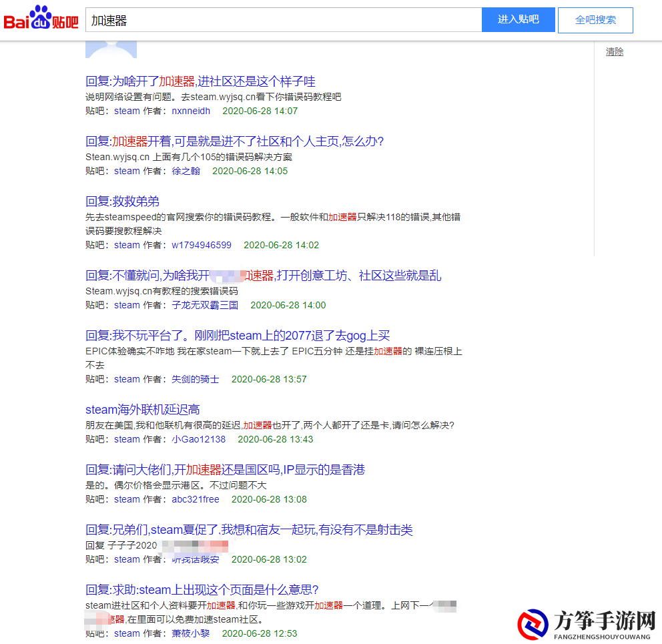The width and height of the screenshot is (662, 644).
Task: Open post 回复:救救弟弟
Action: [122, 201]
